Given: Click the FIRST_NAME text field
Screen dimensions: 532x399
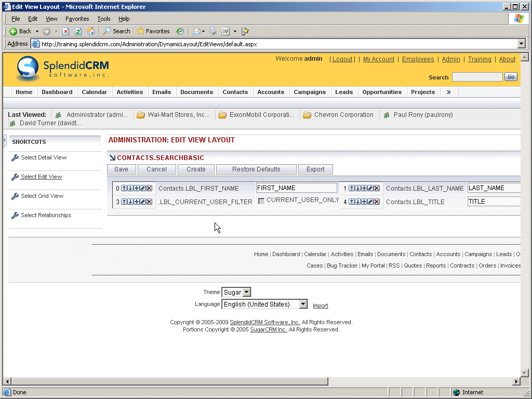Looking at the screenshot, I should pos(296,188).
